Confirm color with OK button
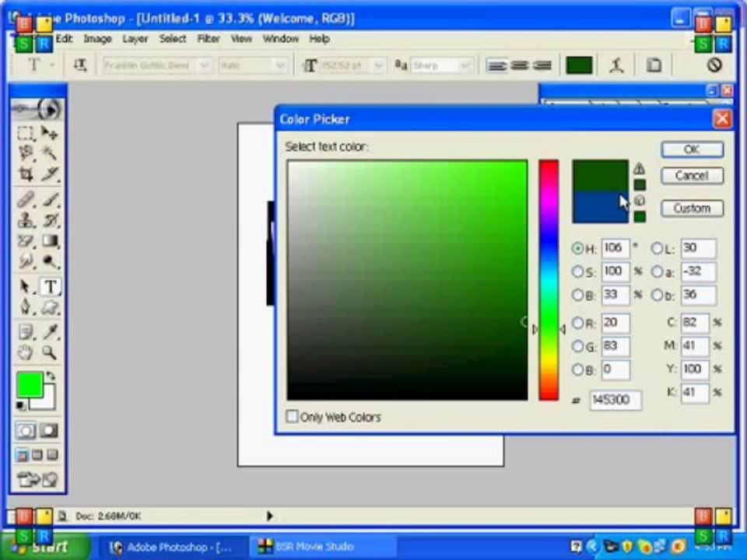The image size is (747, 560). [x=693, y=149]
